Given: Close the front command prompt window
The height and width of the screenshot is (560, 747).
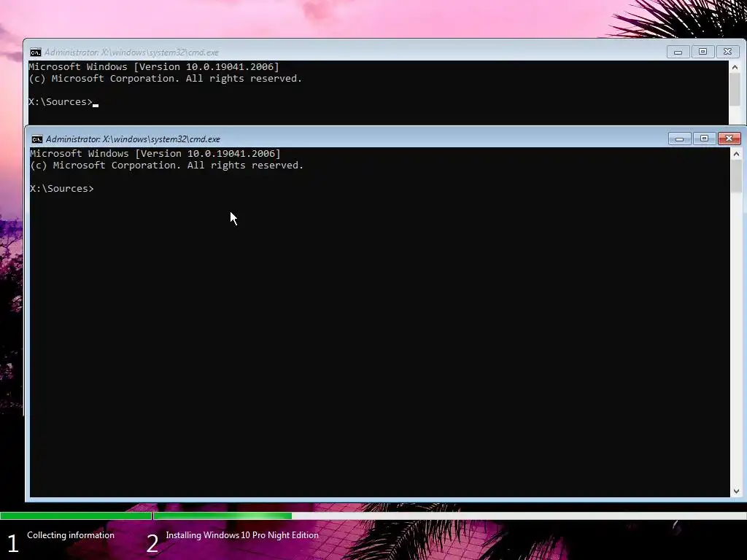Looking at the screenshot, I should [729, 139].
